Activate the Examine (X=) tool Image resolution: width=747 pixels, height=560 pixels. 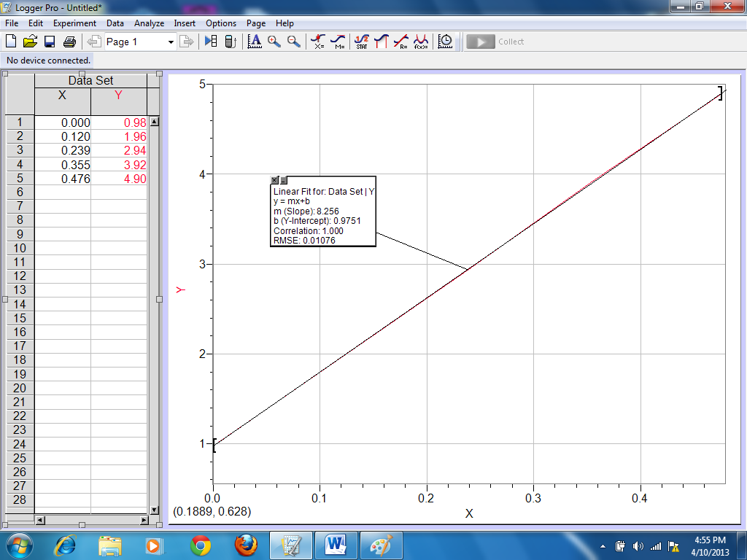tap(318, 42)
